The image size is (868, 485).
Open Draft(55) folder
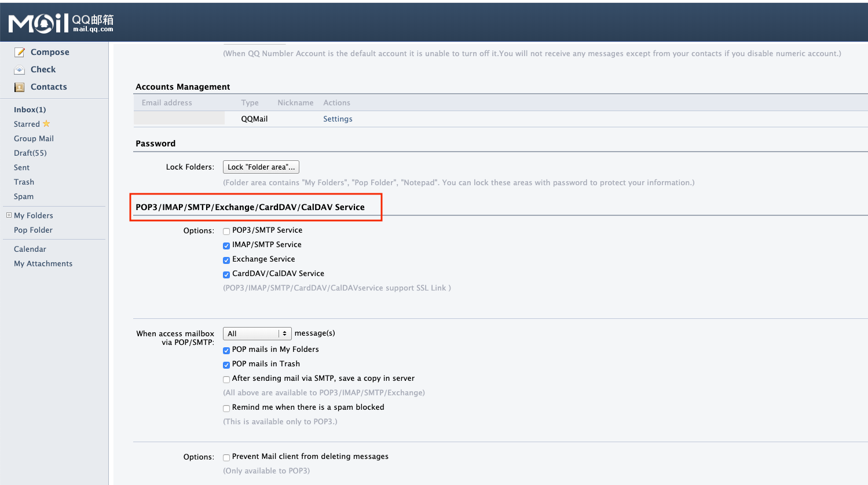[30, 153]
